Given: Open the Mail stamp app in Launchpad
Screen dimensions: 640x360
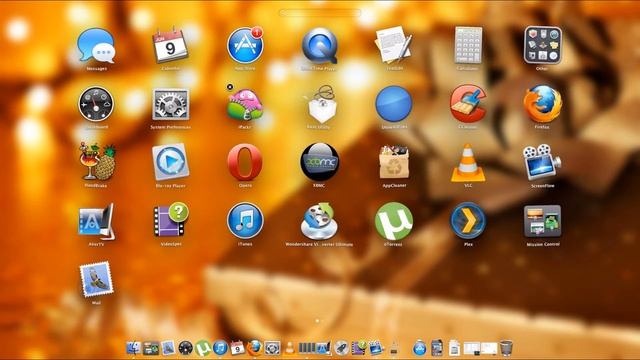Looking at the screenshot, I should click(96, 280).
